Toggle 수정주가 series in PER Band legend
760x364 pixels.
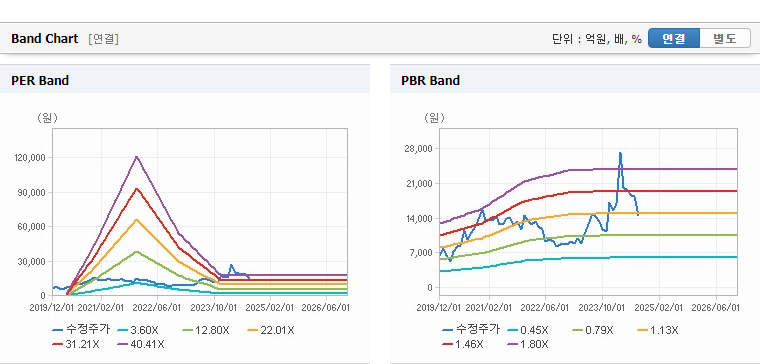81,330
